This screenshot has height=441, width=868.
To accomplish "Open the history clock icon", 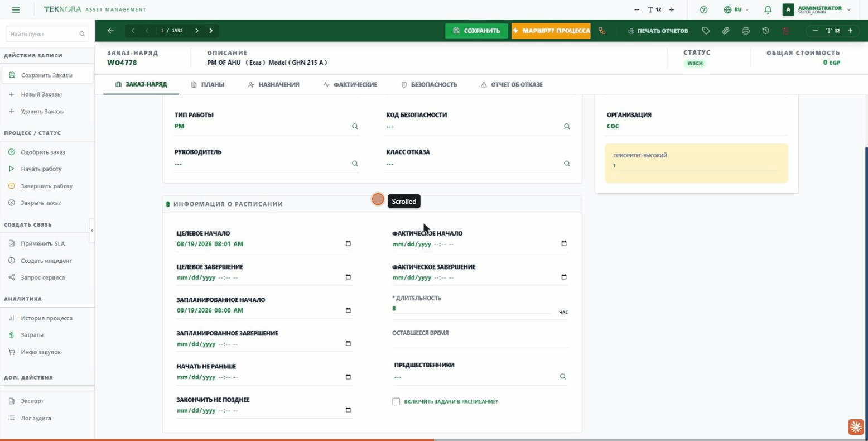I will pos(765,31).
